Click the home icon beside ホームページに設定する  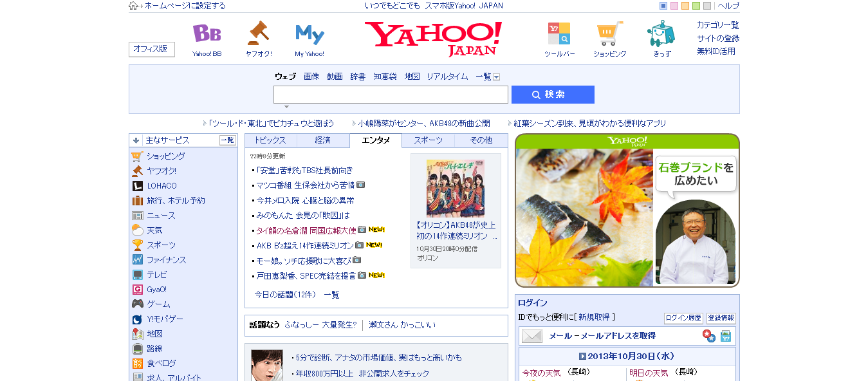[x=133, y=6]
